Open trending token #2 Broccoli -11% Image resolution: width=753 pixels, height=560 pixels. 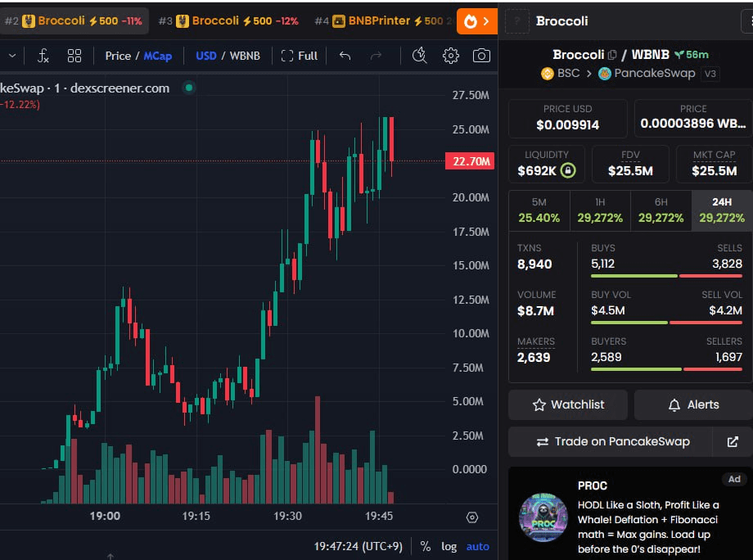(74, 21)
